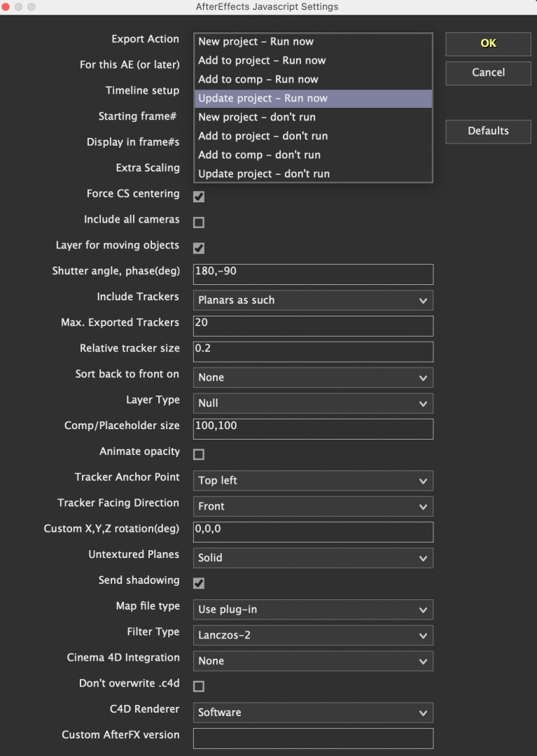Click the Shutter angle, phase input field
Screen dimensions: 537x756
313,274
